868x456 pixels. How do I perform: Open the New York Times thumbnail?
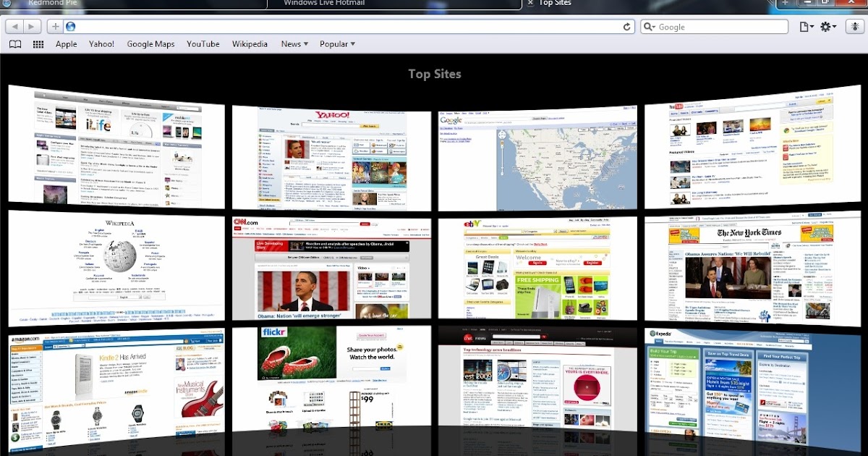[x=752, y=269]
